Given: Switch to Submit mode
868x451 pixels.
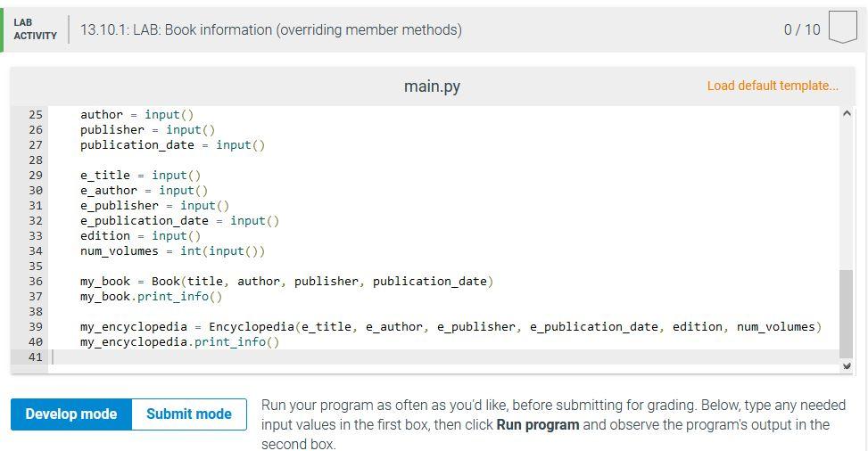Looking at the screenshot, I should pyautogui.click(x=189, y=414).
